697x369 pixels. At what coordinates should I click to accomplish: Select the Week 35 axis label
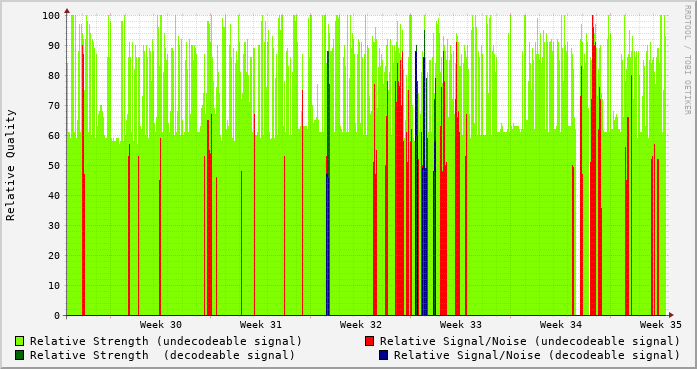(x=661, y=325)
